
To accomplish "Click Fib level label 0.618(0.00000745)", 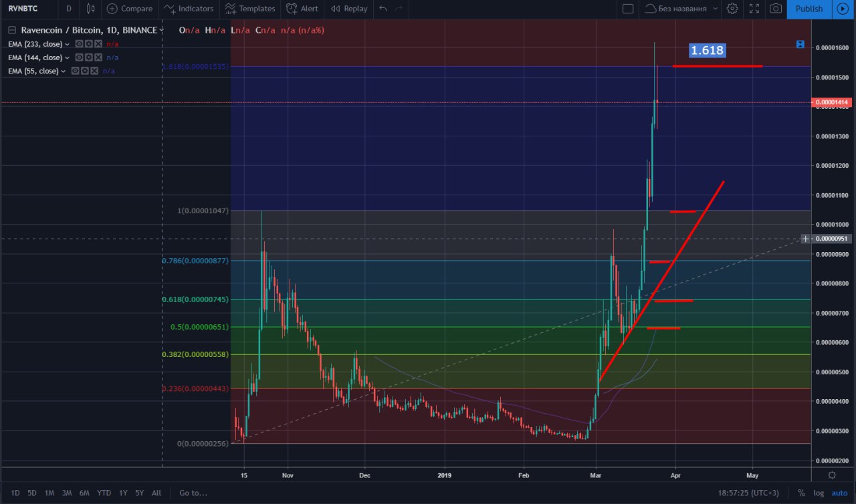I will [x=195, y=299].
